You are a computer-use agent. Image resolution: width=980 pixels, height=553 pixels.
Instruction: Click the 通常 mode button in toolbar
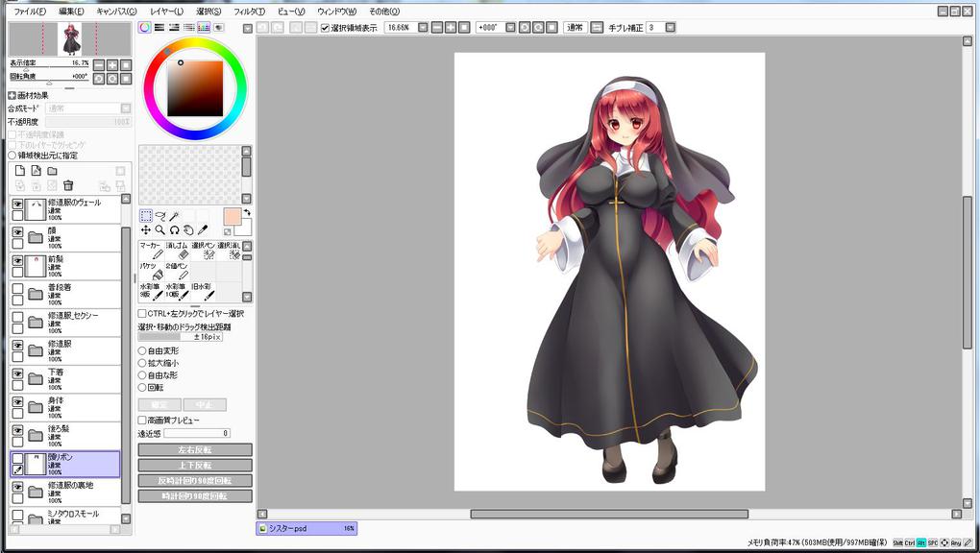[575, 28]
